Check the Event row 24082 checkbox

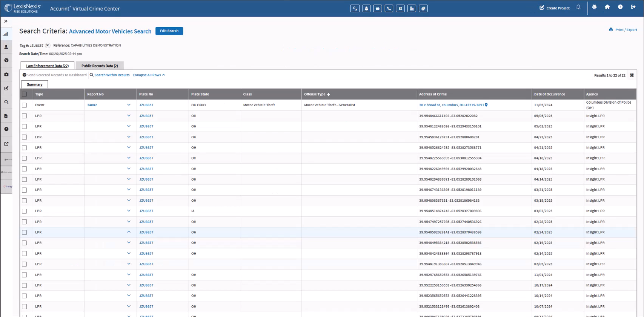point(25,105)
